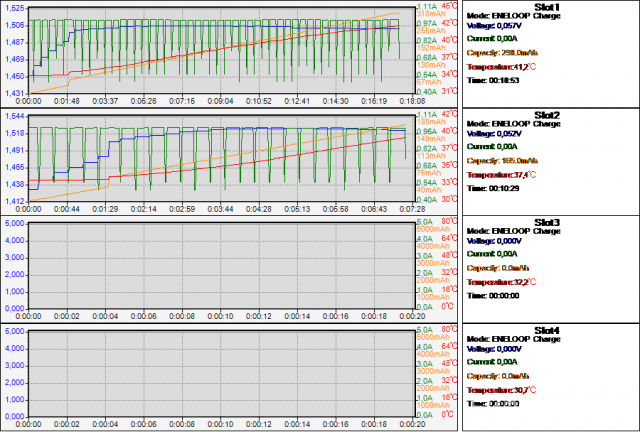
Task: Click the Slot4 Time readout
Action: pos(493,403)
